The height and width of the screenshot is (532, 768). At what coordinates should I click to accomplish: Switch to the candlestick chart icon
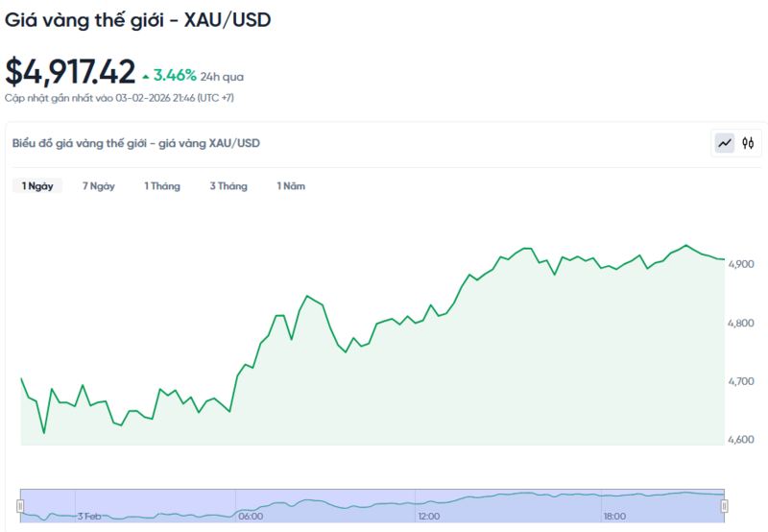pos(748,143)
